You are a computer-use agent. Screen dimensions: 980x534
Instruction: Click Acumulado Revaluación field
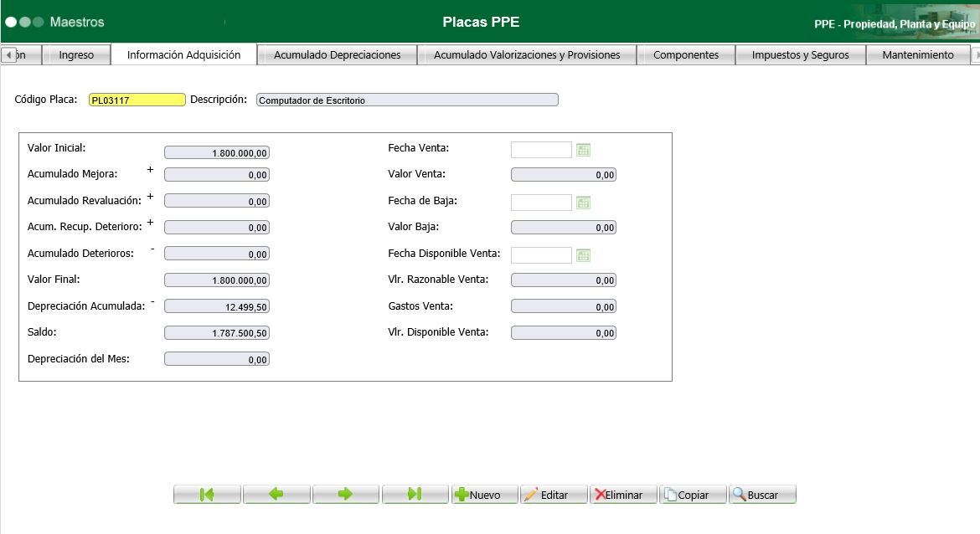click(217, 201)
